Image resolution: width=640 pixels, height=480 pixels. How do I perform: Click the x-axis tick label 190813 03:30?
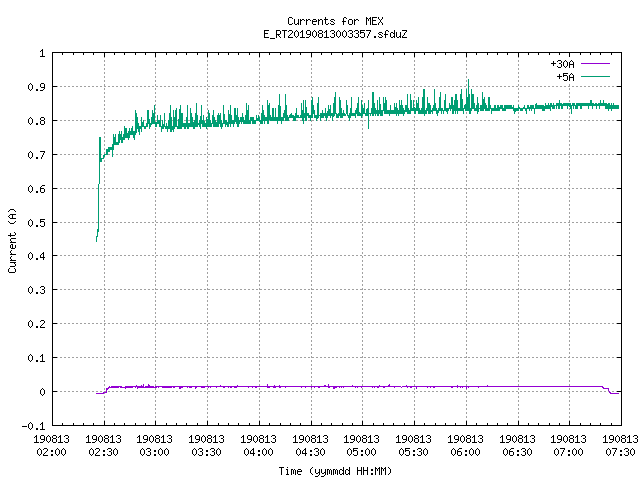coord(206,445)
